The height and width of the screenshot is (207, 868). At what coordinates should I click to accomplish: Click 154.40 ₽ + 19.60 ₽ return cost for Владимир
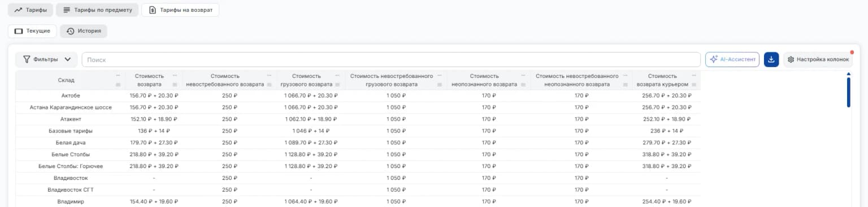(154, 201)
